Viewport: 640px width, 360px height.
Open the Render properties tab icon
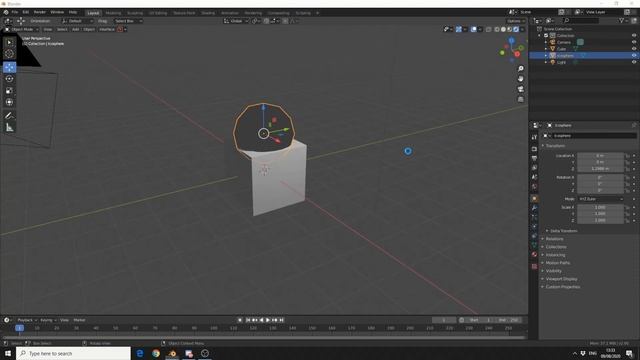[x=534, y=149]
